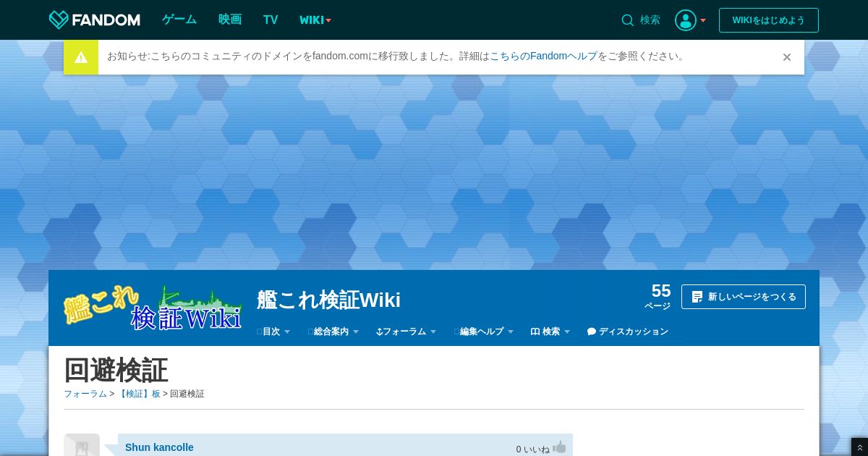Click the 検索 text in the top bar

pyautogui.click(x=650, y=20)
